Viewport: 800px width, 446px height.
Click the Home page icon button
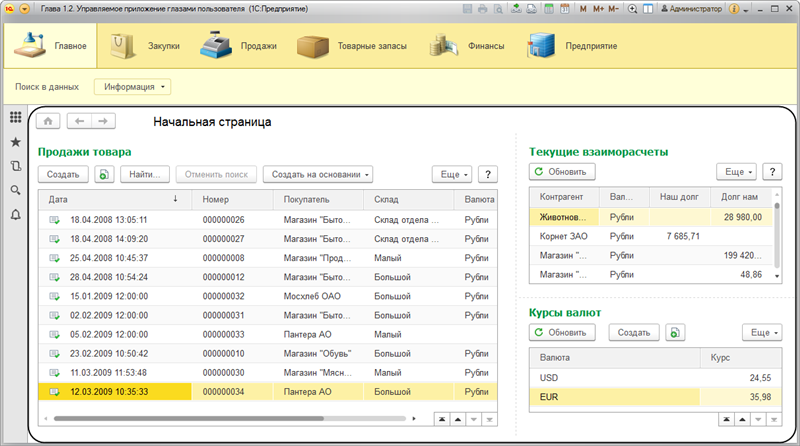pos(48,121)
